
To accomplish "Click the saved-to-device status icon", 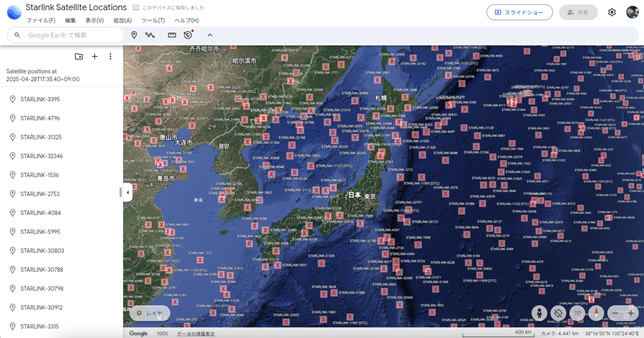I will click(x=136, y=8).
